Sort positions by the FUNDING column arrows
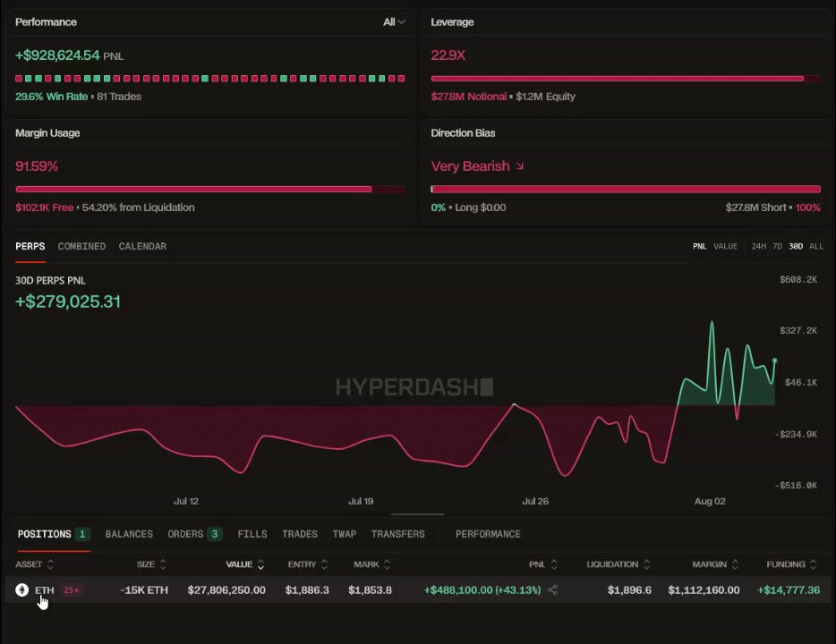The height and width of the screenshot is (644, 836). [x=814, y=564]
